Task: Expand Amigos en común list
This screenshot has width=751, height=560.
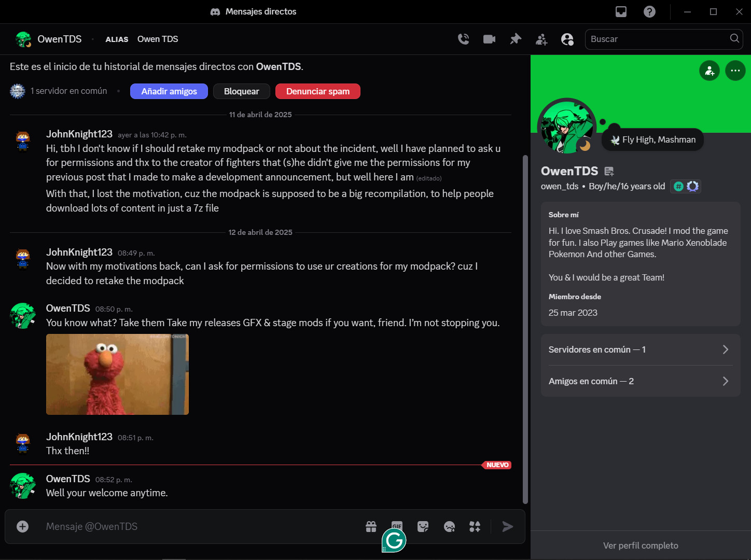Action: [641, 381]
